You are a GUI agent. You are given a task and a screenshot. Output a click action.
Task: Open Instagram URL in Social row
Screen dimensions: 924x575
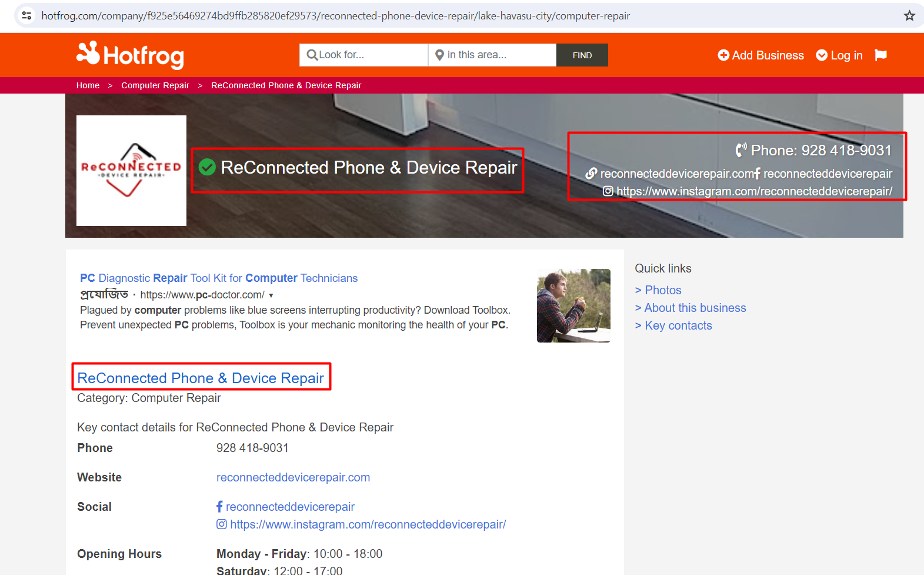pyautogui.click(x=368, y=524)
